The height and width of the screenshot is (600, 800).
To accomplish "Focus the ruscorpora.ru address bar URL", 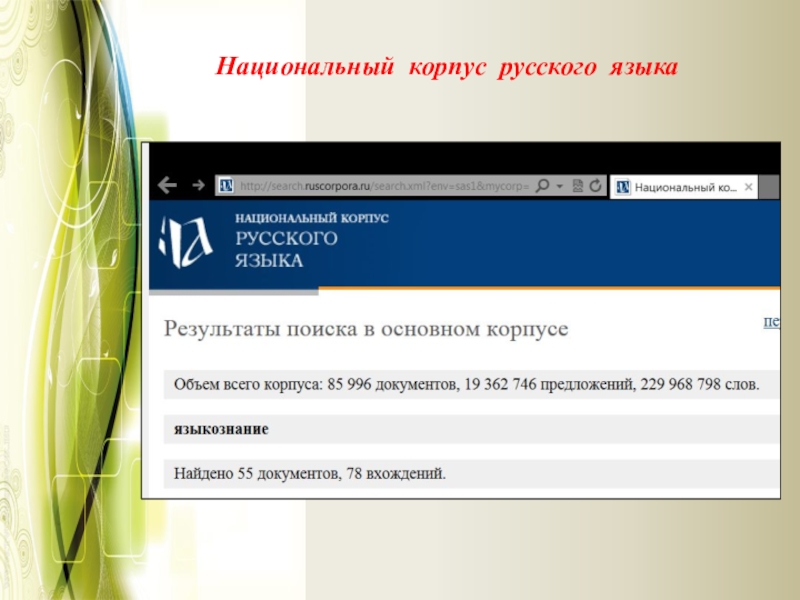I will coord(384,186).
